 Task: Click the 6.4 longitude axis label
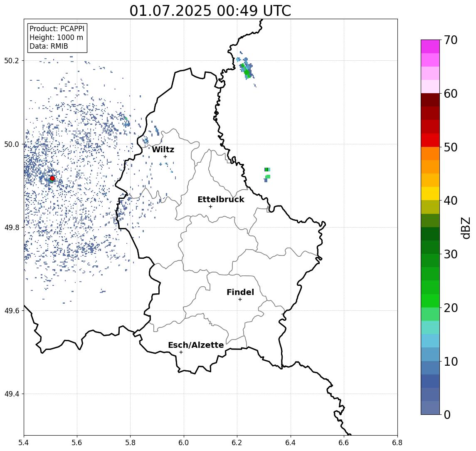coord(291,443)
